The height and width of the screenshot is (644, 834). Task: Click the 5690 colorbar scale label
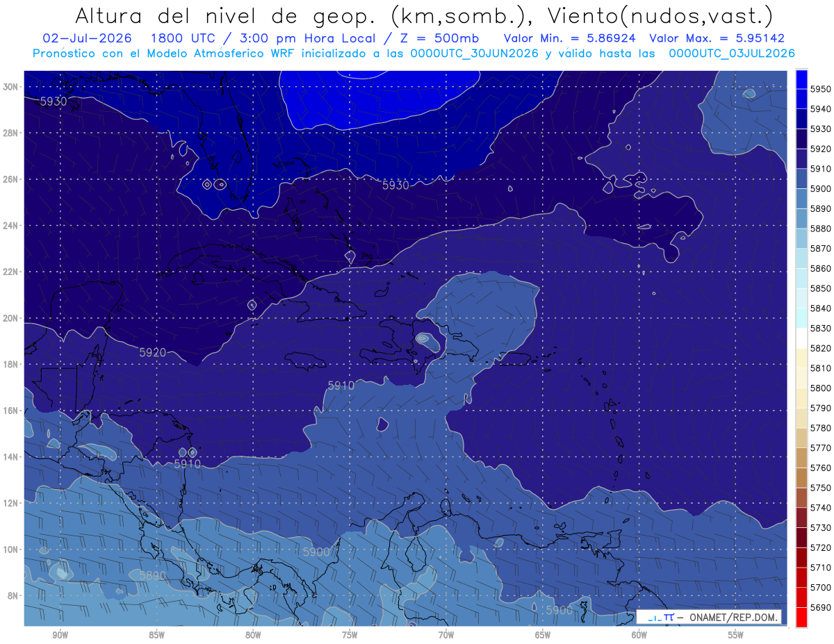pyautogui.click(x=821, y=607)
